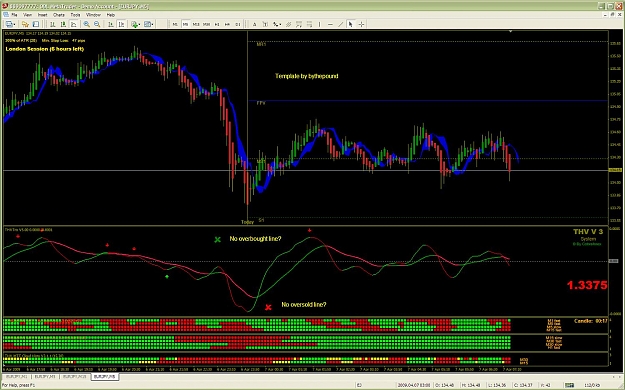Click the 'Today' vertical line label
Viewport: 625px width, 390px height.
point(247,222)
